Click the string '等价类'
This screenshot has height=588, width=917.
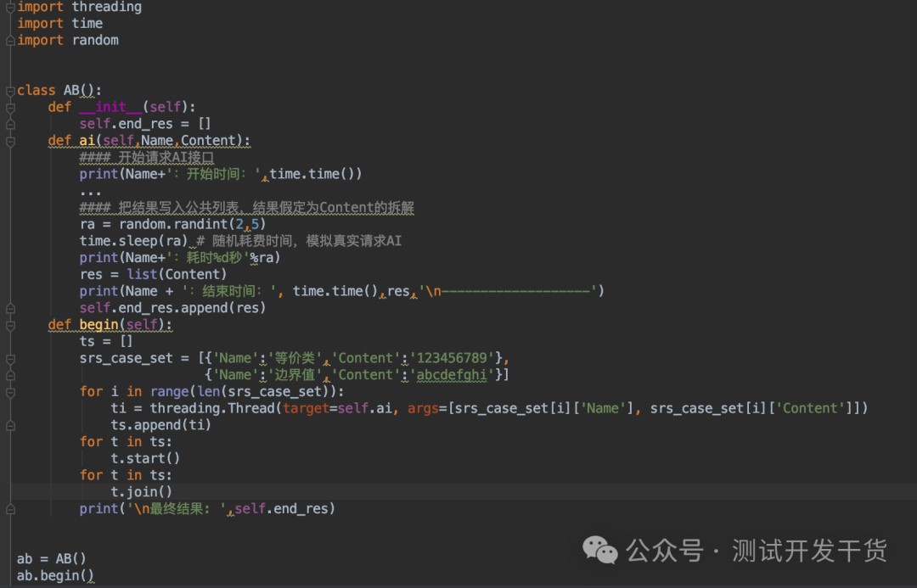point(295,358)
